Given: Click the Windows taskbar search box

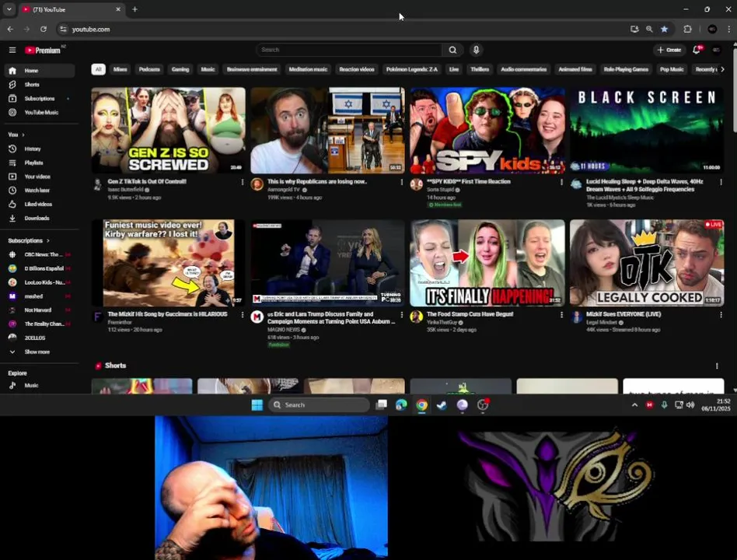Looking at the screenshot, I should click(x=320, y=405).
